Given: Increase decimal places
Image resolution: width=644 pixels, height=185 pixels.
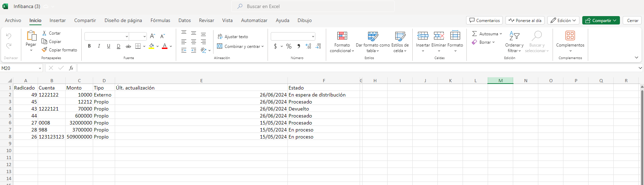Looking at the screenshot, I should [x=308, y=46].
